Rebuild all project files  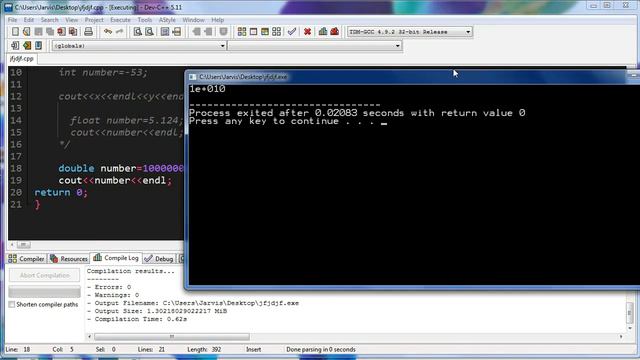pyautogui.click(x=276, y=32)
